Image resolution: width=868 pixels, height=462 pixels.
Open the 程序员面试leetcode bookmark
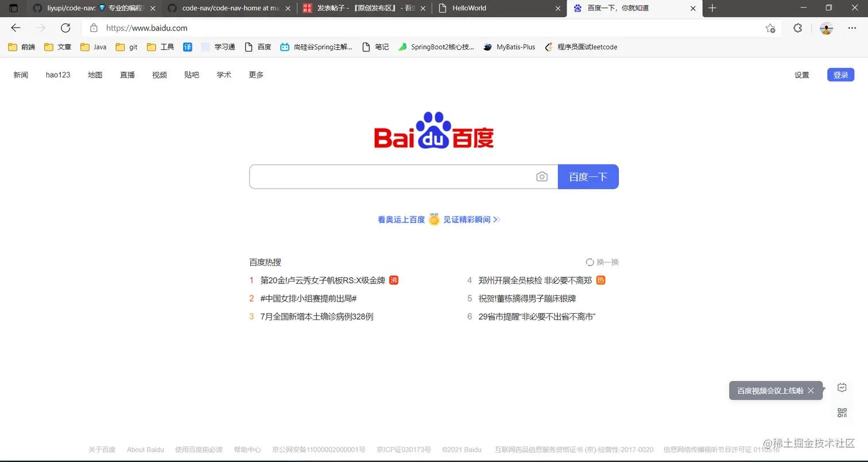click(581, 47)
